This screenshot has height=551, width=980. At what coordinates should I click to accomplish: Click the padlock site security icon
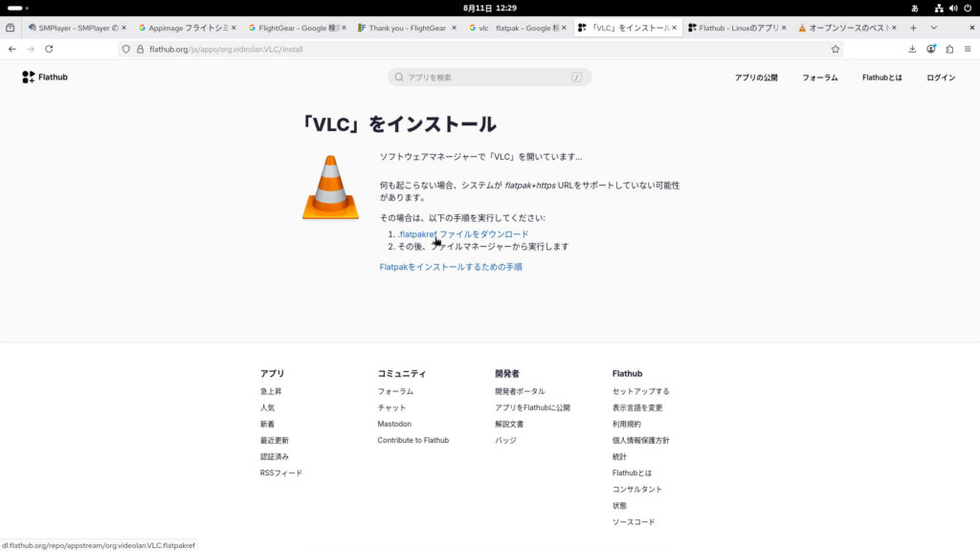(x=140, y=49)
